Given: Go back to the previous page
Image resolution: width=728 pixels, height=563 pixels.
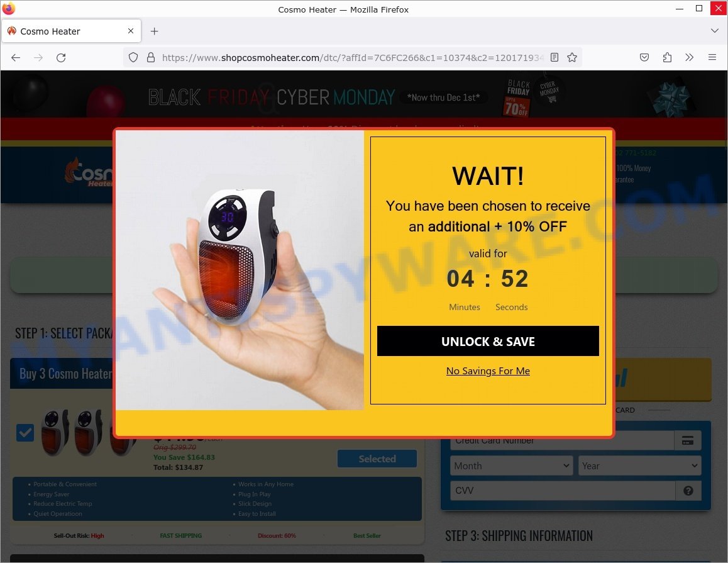Looking at the screenshot, I should click(16, 58).
